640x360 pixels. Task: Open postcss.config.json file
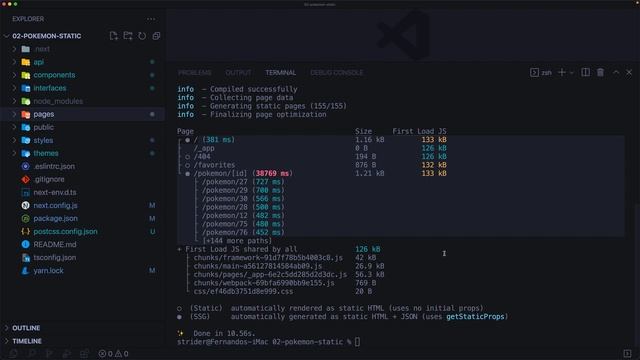(x=65, y=231)
